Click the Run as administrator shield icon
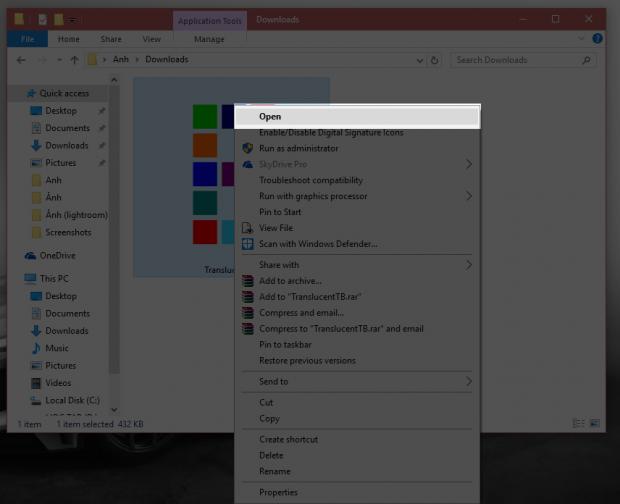This screenshot has height=504, width=620. click(x=248, y=148)
